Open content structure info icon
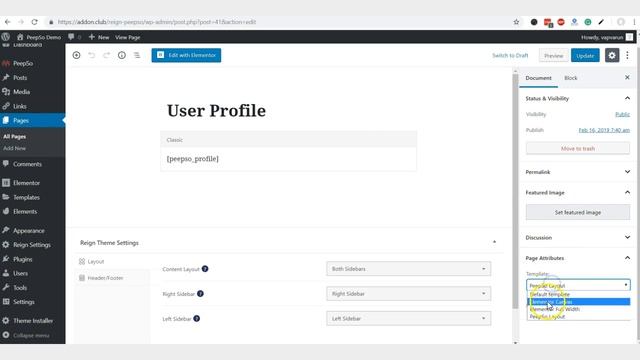This screenshot has height=360, width=640. (122, 55)
